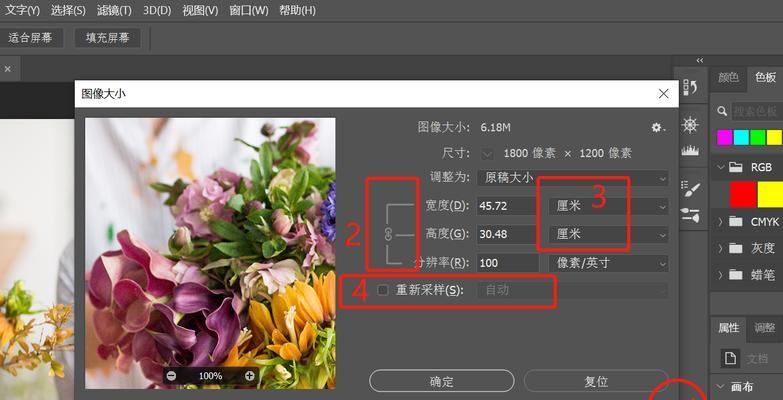Viewport: 783px width, 400px height.
Task: Click the document icon in 属性 panel
Action: 730,358
